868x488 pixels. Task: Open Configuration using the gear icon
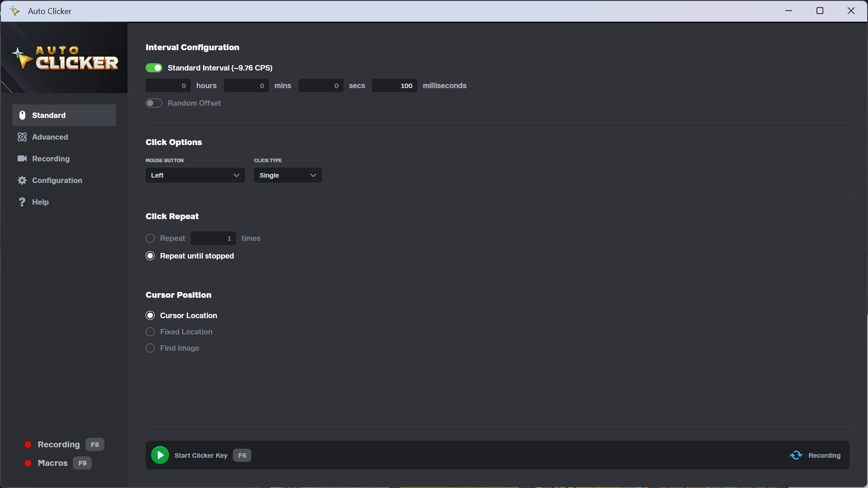22,180
